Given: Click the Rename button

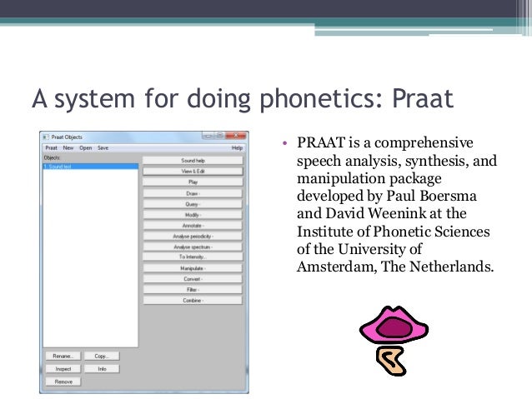Looking at the screenshot, I should [x=63, y=356].
